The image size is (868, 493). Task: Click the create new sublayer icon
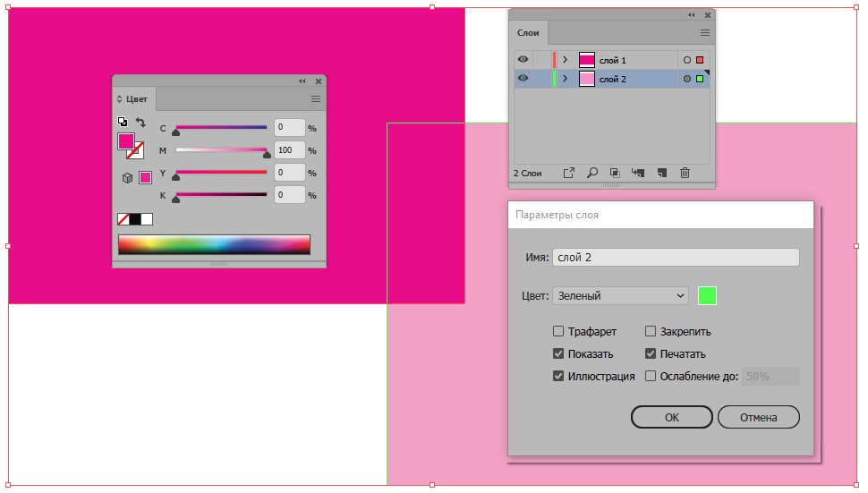[638, 173]
